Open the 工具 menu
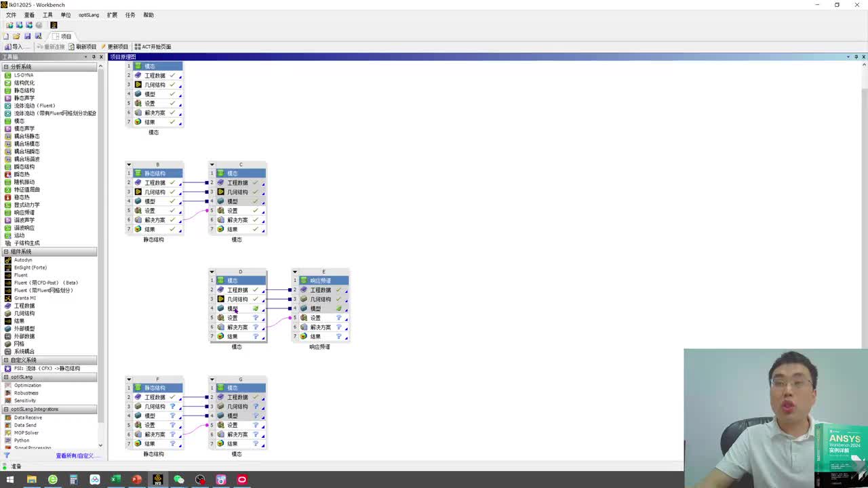Viewport: 868px width, 488px height. [x=47, y=15]
